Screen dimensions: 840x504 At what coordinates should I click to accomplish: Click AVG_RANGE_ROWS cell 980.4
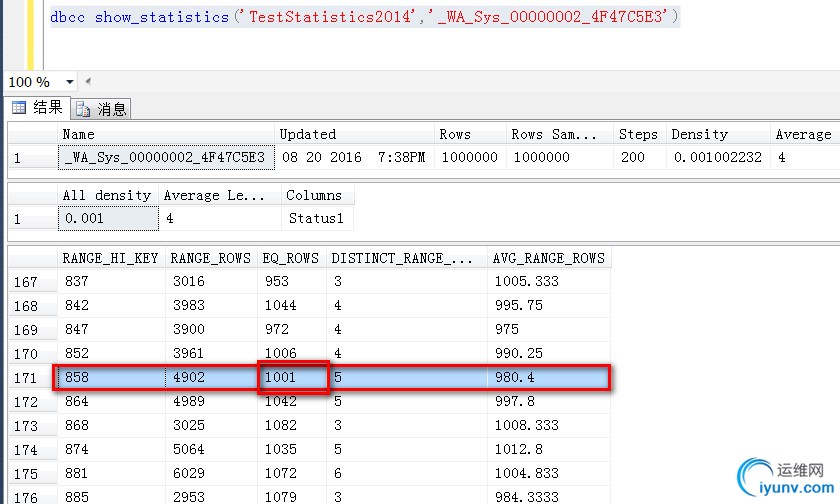[549, 378]
